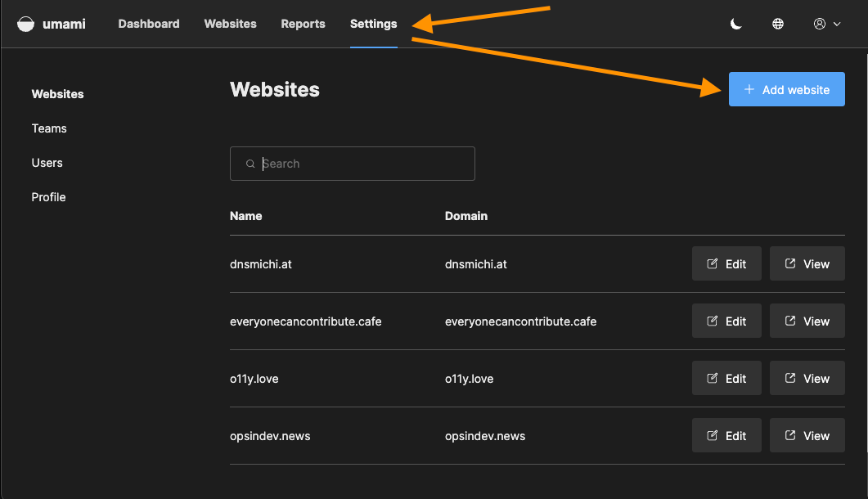Open language selector globe icon
Image resolution: width=868 pixels, height=499 pixels.
click(778, 24)
